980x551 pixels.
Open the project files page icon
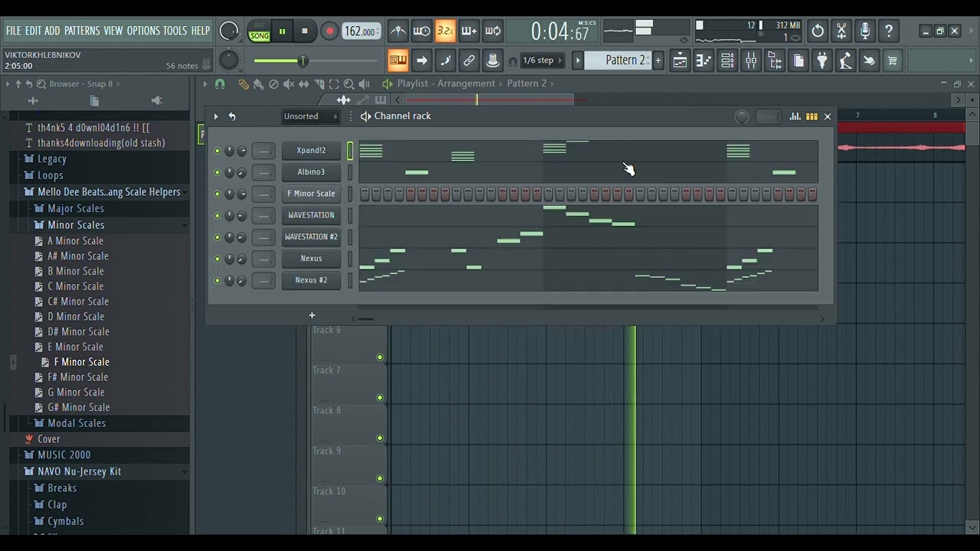[799, 60]
